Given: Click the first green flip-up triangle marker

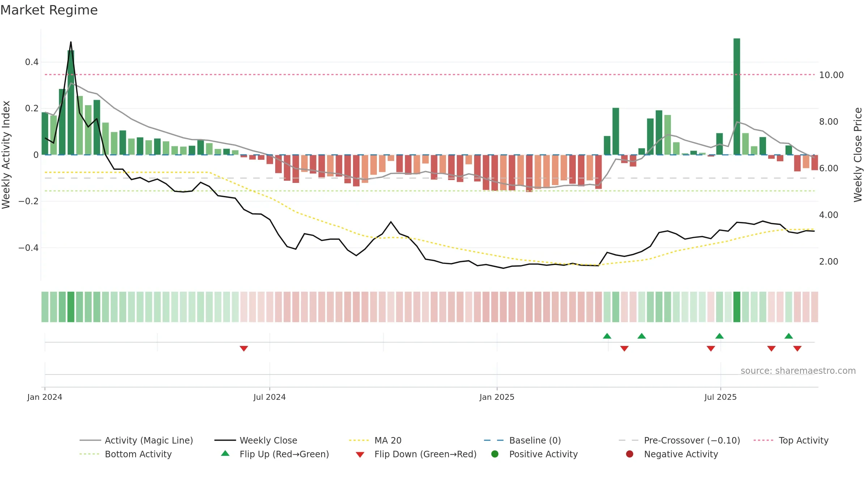Looking at the screenshot, I should pyautogui.click(x=607, y=336).
